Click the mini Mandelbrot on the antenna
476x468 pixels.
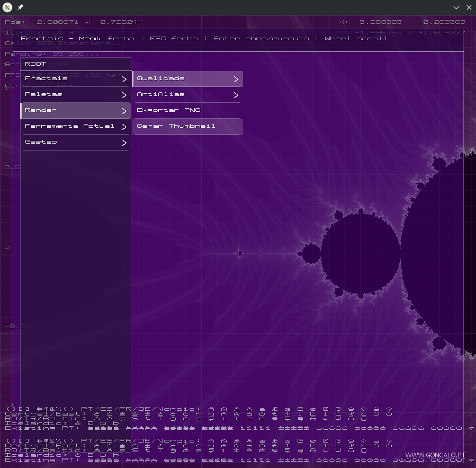pos(239,253)
